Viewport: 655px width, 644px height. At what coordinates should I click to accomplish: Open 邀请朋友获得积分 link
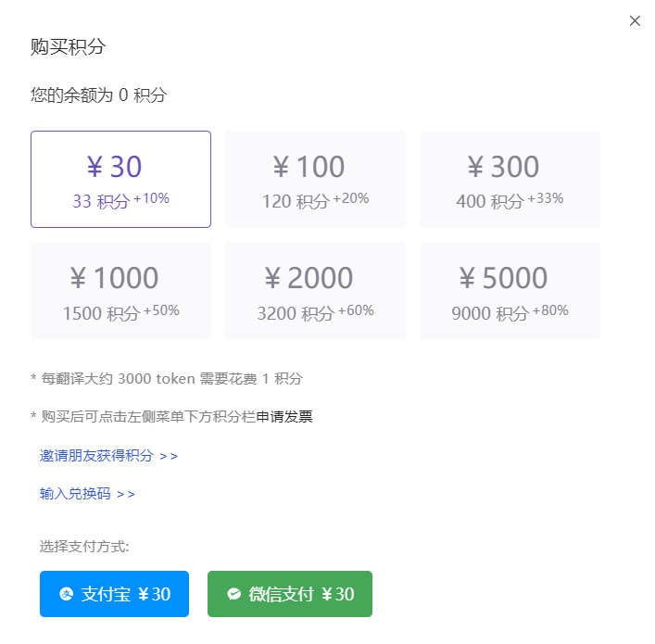pos(108,456)
